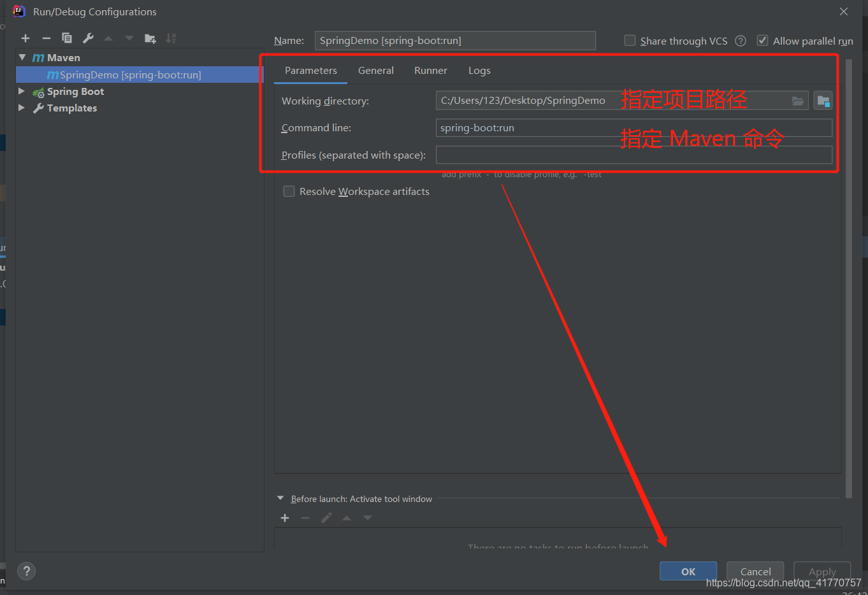Select Maven project directory button

pos(823,101)
